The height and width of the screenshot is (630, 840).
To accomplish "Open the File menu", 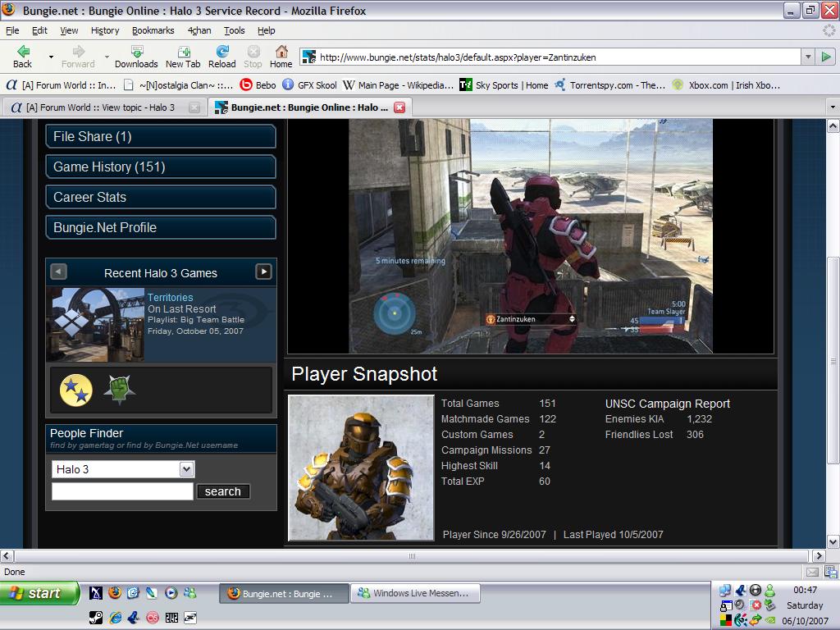I will coord(12,30).
